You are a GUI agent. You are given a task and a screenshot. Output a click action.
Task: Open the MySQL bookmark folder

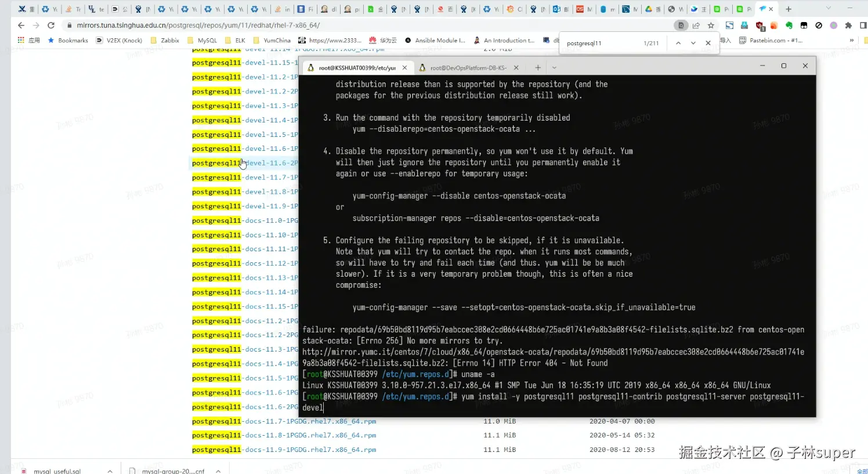202,41
